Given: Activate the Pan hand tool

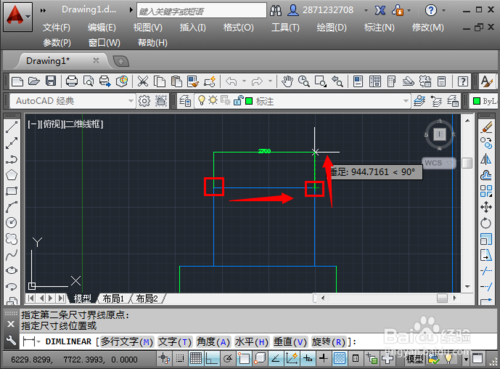Looking at the screenshot, I should [x=287, y=81].
